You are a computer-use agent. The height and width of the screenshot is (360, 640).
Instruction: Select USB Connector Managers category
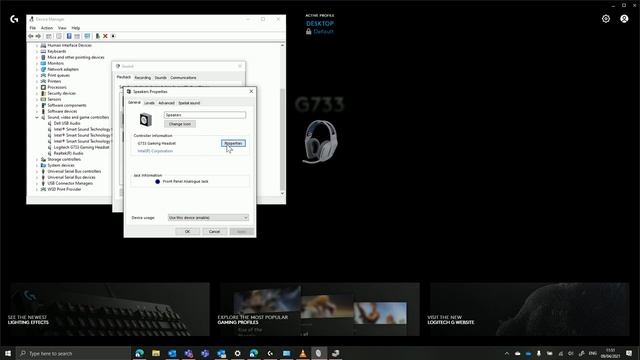point(70,183)
